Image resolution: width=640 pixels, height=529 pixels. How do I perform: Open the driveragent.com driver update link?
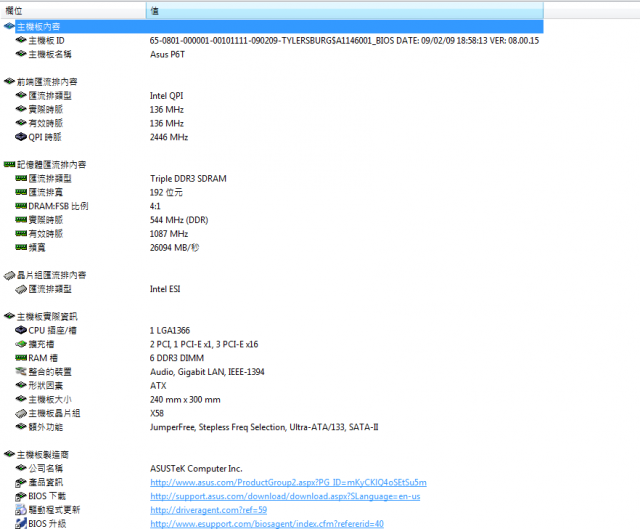pyautogui.click(x=209, y=510)
